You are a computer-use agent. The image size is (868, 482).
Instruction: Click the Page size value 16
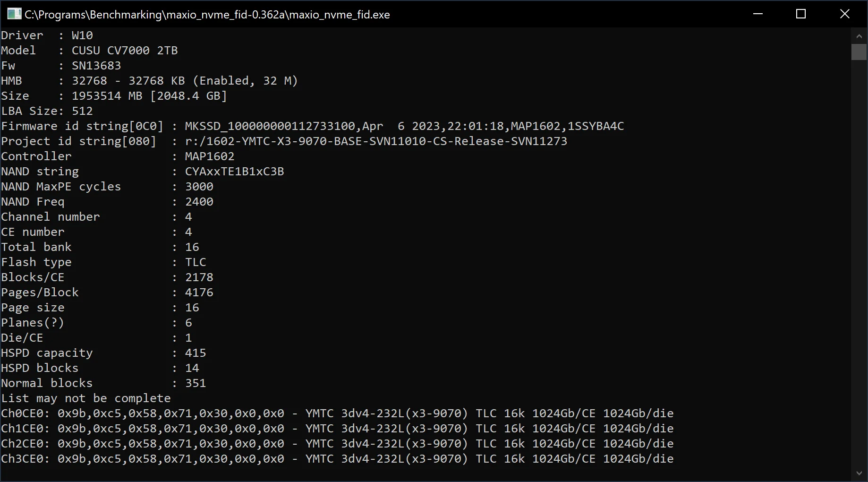point(192,308)
